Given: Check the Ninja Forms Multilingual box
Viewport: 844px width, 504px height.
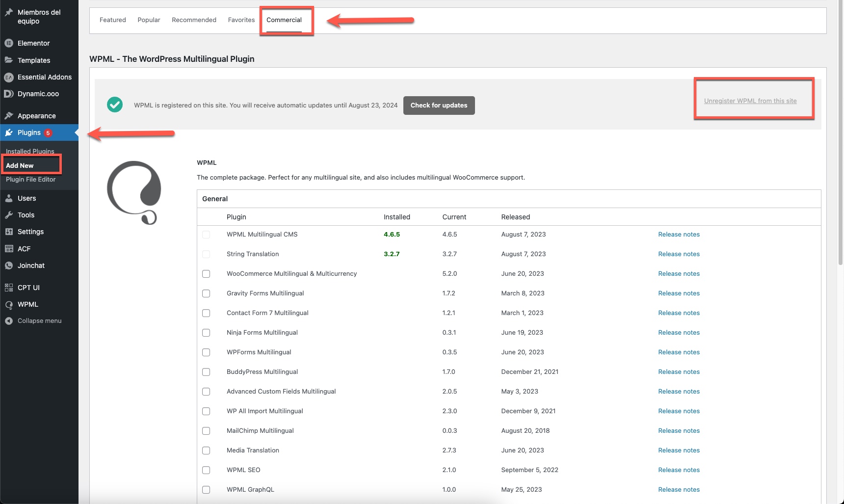Looking at the screenshot, I should (x=206, y=333).
